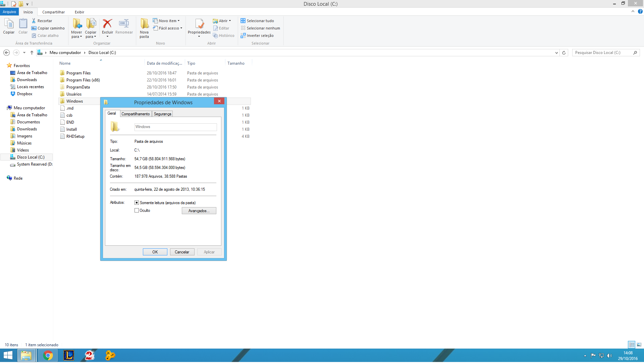Select the RHDSetup file

75,136
